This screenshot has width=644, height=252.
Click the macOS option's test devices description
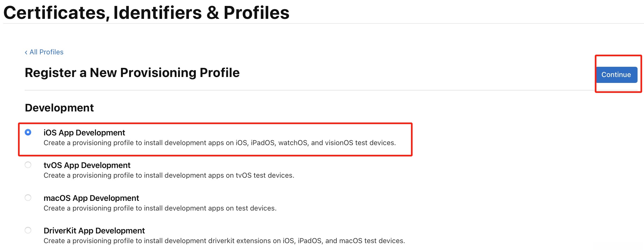[x=160, y=208]
